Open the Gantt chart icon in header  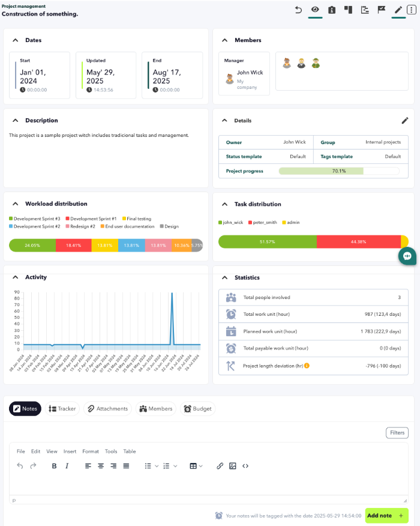point(365,10)
